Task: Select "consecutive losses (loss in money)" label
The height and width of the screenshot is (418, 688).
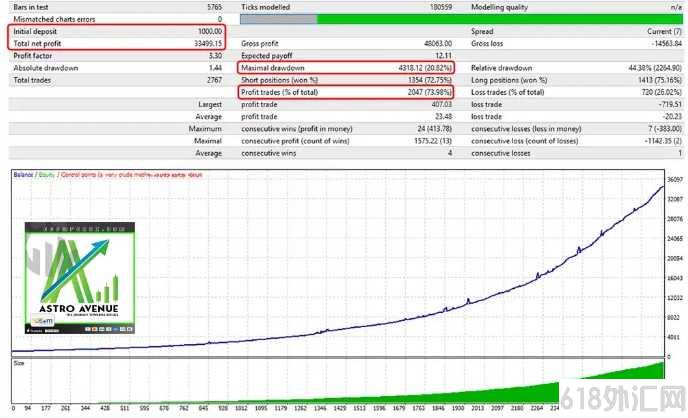Action: coord(526,129)
